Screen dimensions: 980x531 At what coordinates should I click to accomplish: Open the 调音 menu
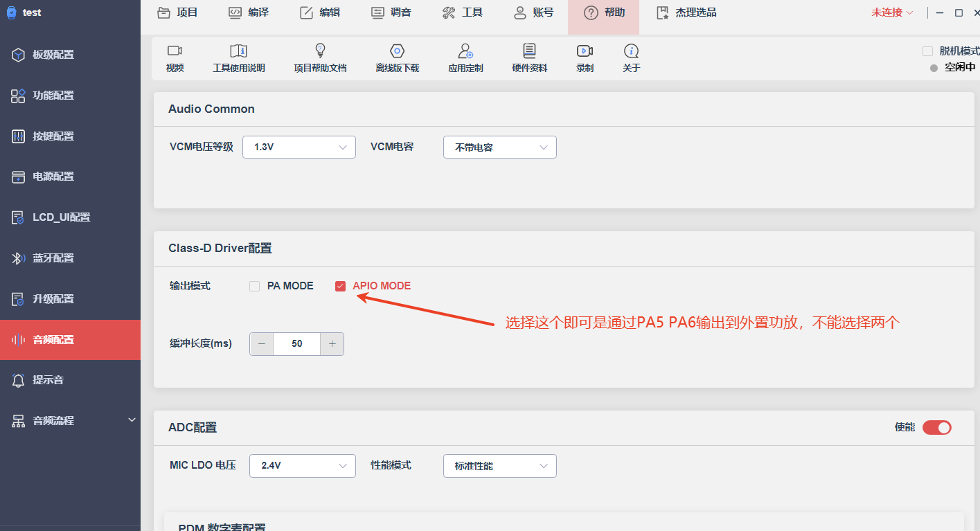click(x=391, y=12)
